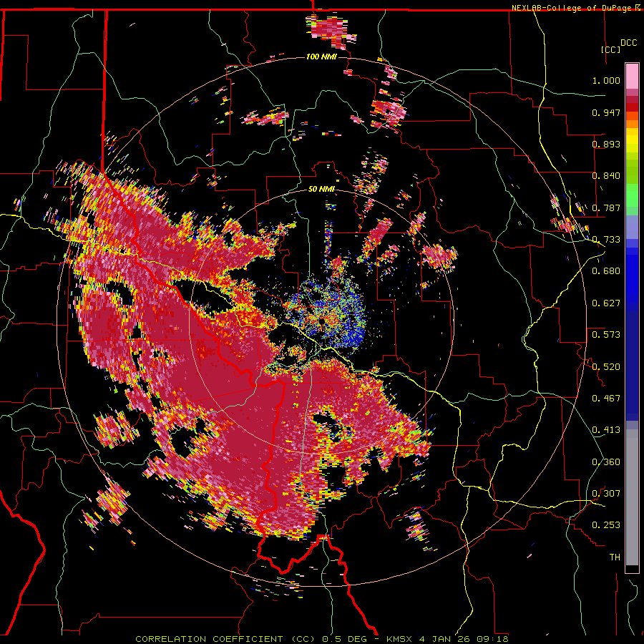The height and width of the screenshot is (644, 644).
Task: Select the 0.467 legend value
Action: pos(606,399)
